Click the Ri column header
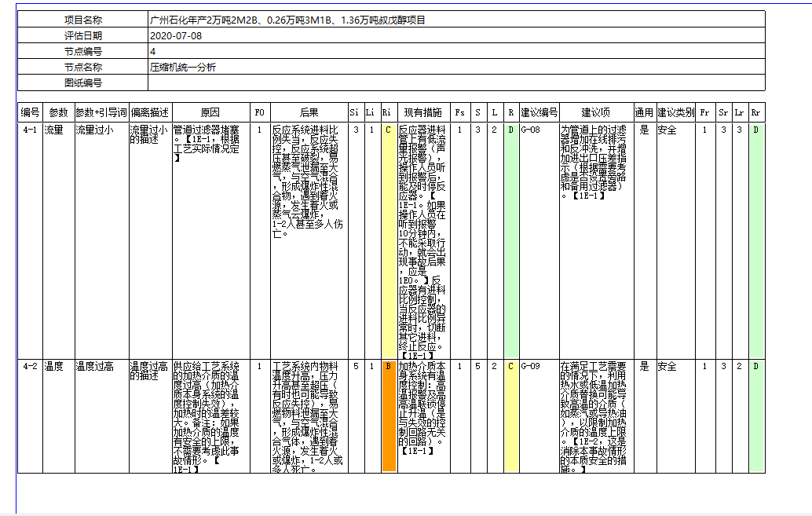This screenshot has width=812, height=516. click(x=389, y=112)
